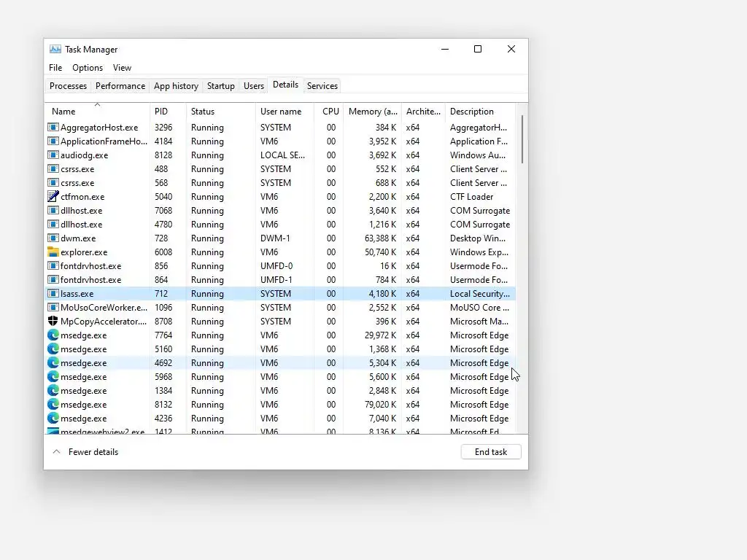The height and width of the screenshot is (560, 747).
Task: Switch to the App history tab
Action: (176, 86)
